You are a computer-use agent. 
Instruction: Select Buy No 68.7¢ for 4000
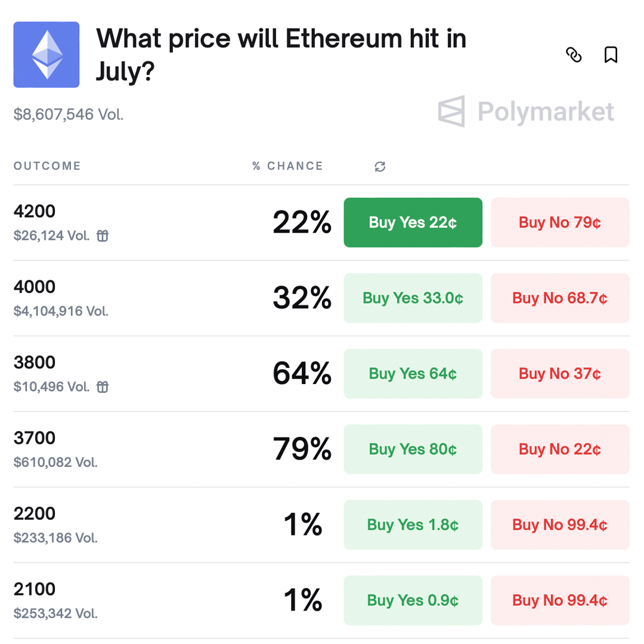click(560, 298)
